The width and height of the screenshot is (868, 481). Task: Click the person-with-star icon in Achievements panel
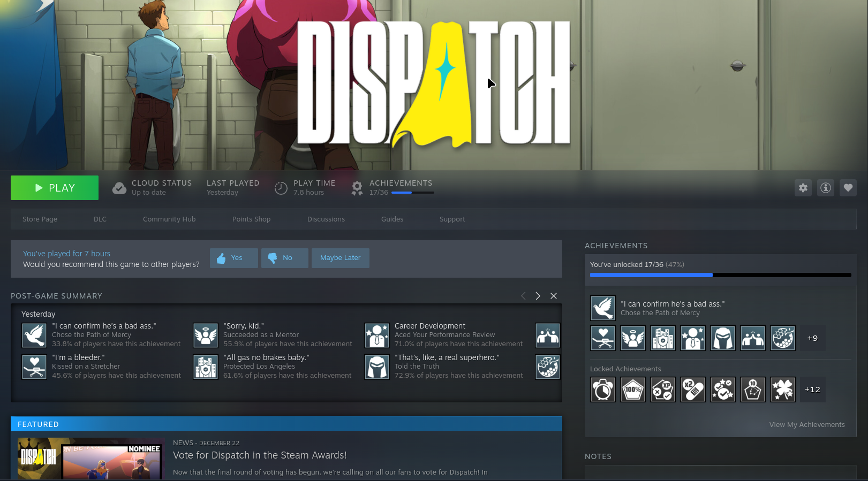[693, 338]
